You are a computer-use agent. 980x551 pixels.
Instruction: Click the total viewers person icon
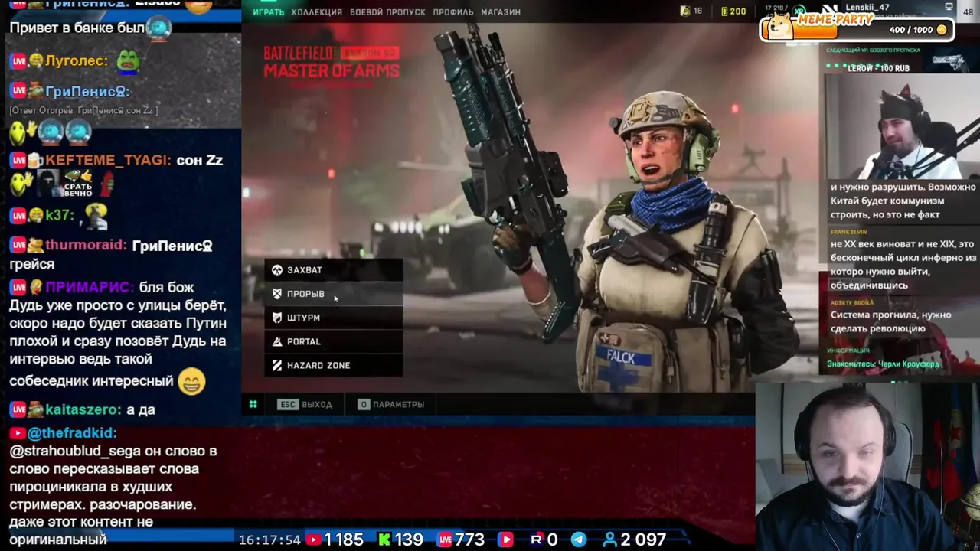tap(610, 540)
